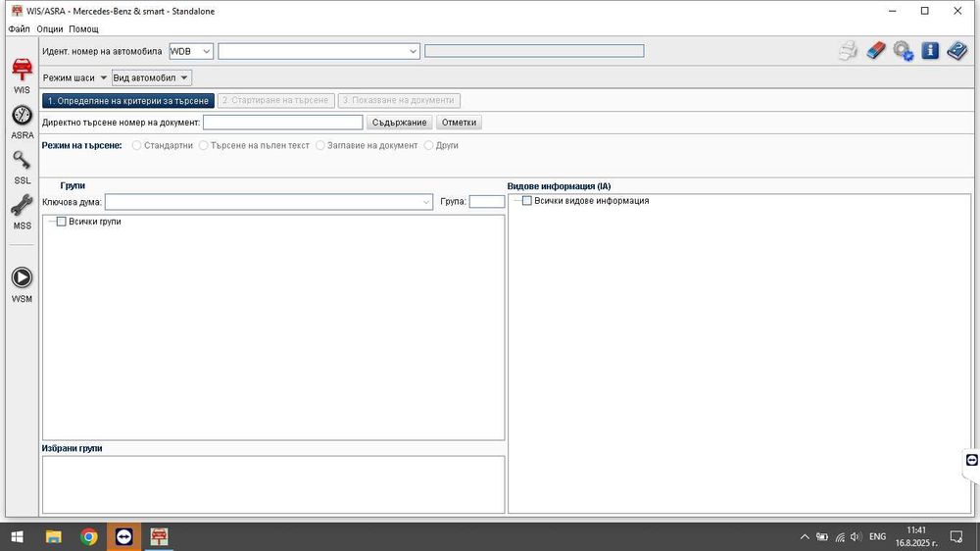
Task: Click the ENG language indicator
Action: pyautogui.click(x=877, y=536)
